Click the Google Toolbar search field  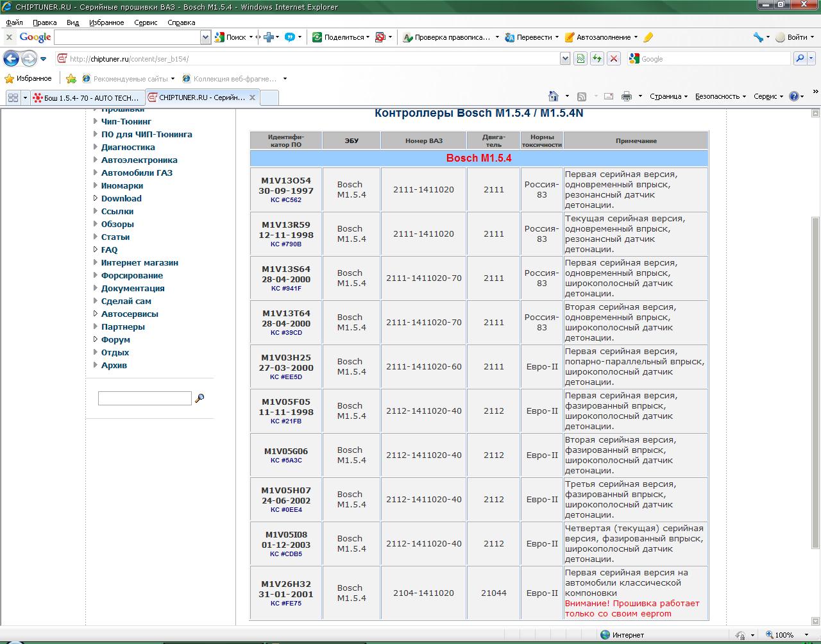pos(127,37)
